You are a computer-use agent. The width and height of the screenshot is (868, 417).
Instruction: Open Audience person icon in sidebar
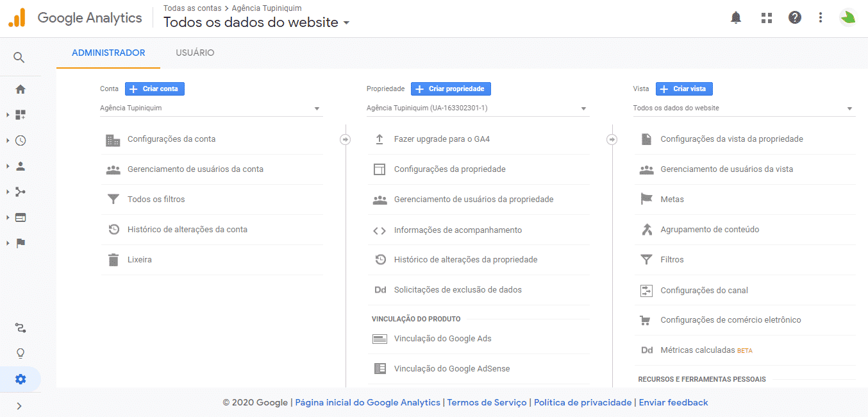coord(21,166)
